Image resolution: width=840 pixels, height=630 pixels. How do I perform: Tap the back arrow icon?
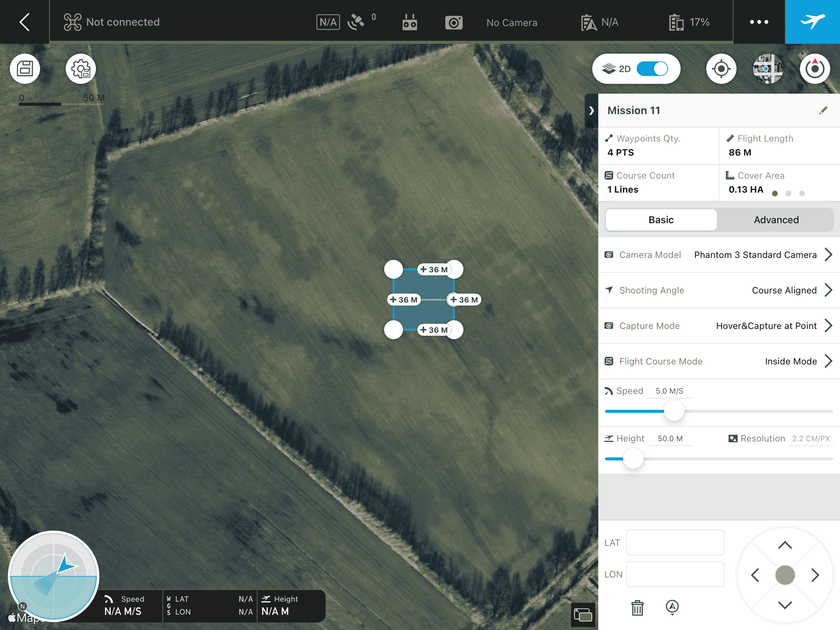click(x=24, y=22)
